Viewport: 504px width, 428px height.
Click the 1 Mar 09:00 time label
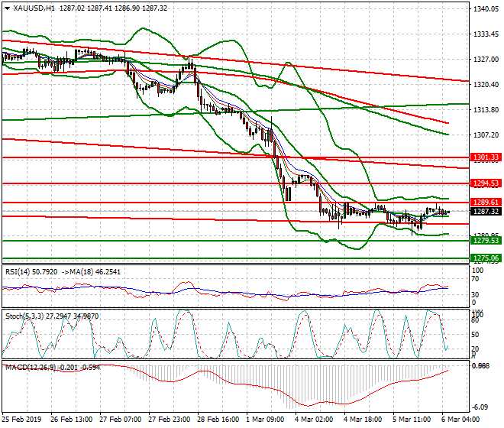[x=265, y=420]
